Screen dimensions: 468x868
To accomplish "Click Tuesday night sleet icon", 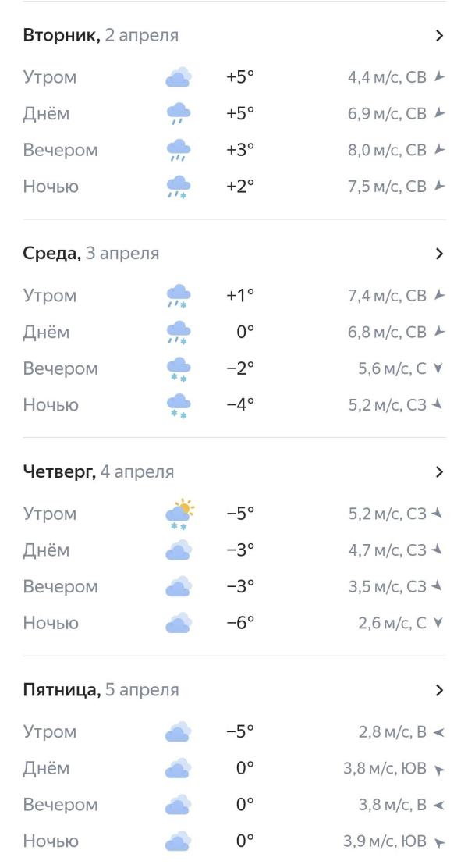I will (179, 187).
